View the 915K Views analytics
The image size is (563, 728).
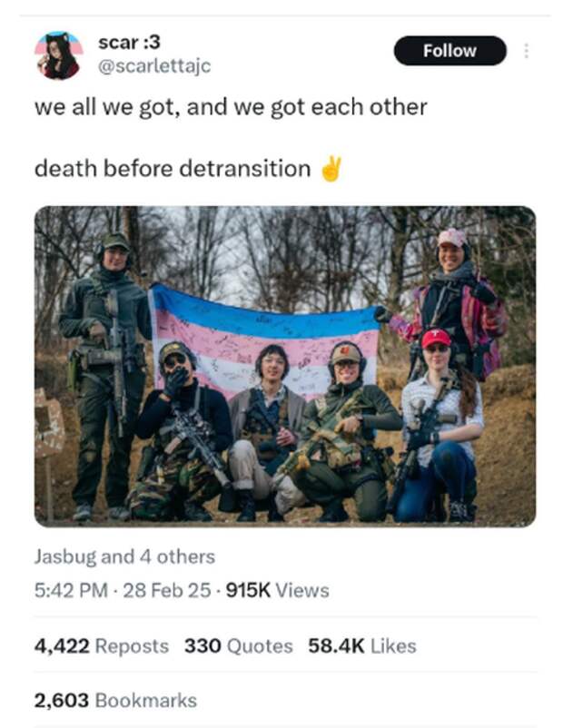277,590
